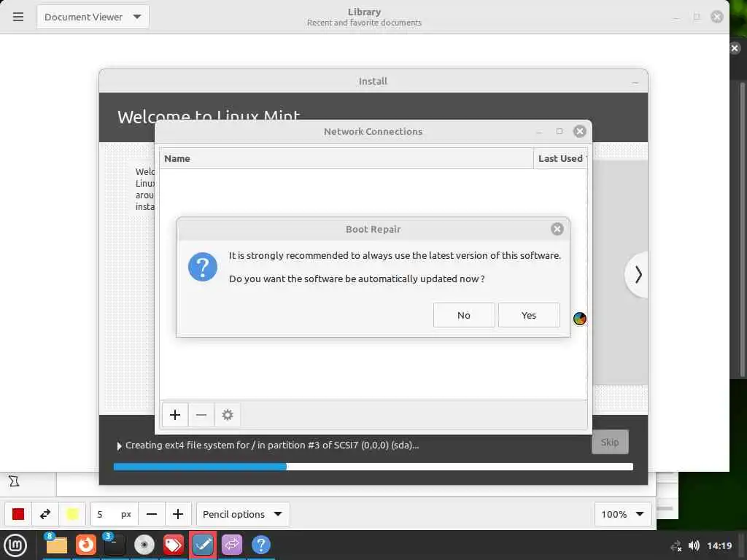Screen dimensions: 747x560
Task: Close the Boot Repair dialog
Action: click(557, 229)
